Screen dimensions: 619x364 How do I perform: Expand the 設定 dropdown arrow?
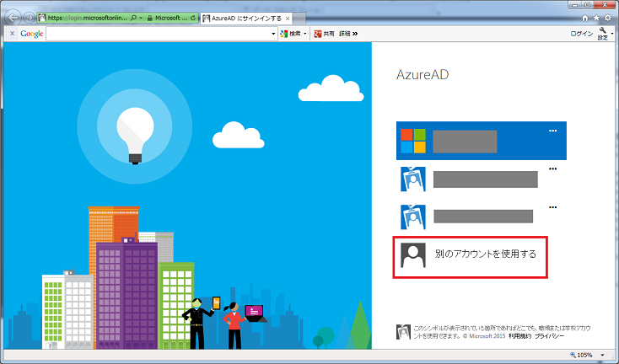click(x=612, y=34)
